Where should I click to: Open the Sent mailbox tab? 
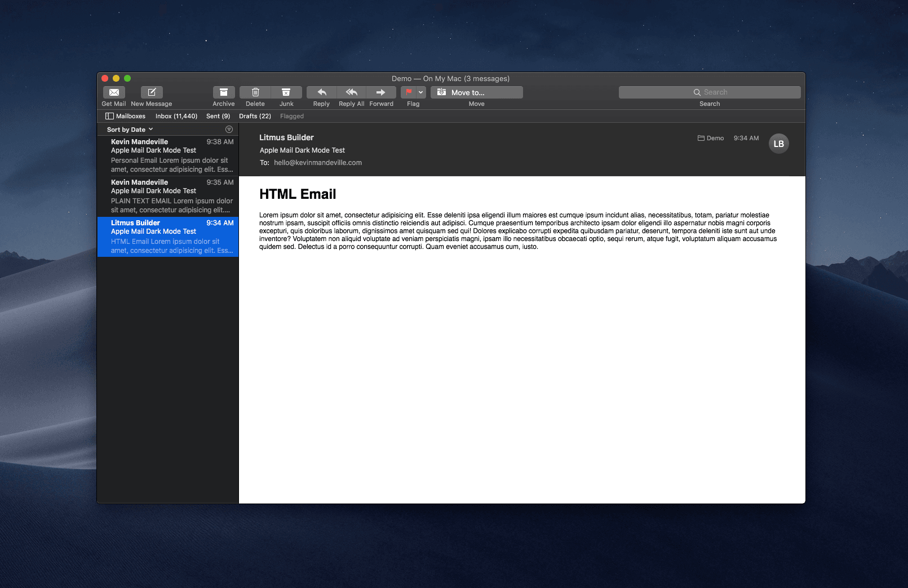[218, 116]
